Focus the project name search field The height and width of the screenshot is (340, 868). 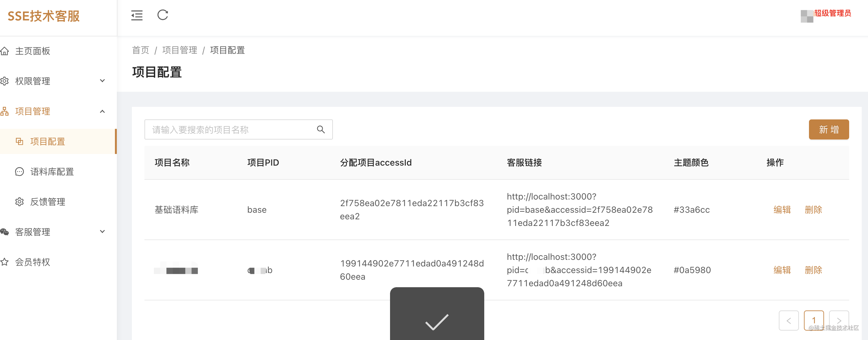[229, 129]
